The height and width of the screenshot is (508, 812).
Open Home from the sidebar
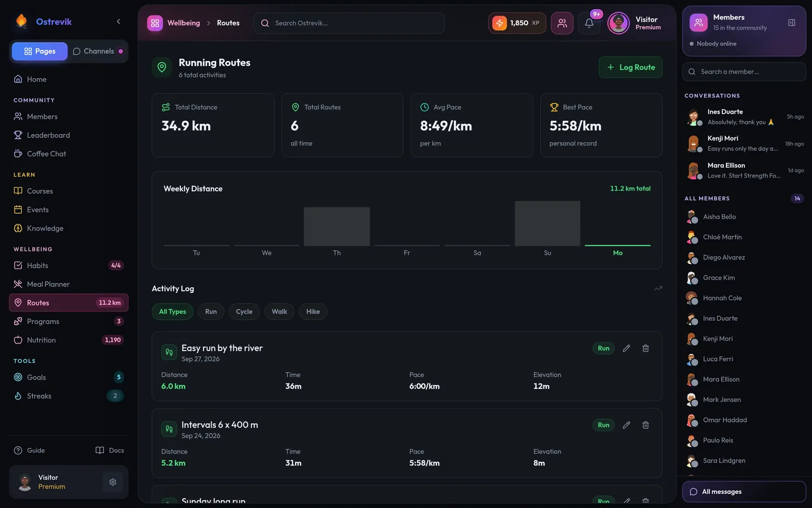pos(69,79)
